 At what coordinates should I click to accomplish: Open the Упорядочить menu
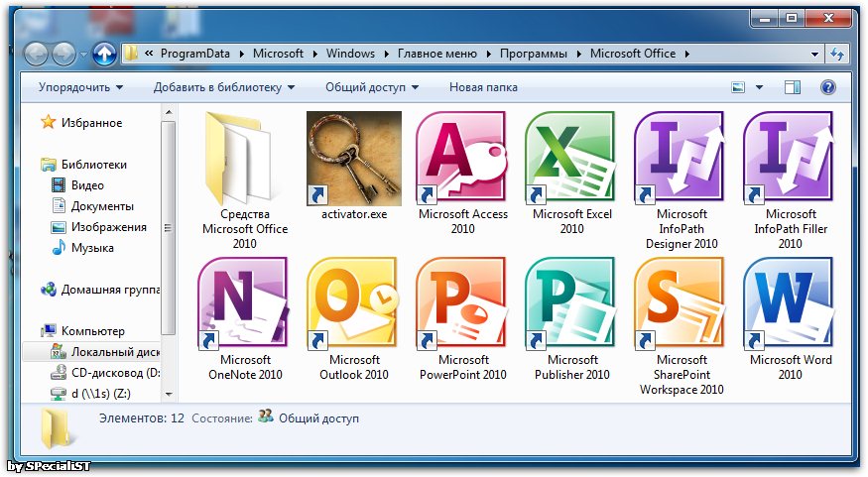click(x=80, y=87)
